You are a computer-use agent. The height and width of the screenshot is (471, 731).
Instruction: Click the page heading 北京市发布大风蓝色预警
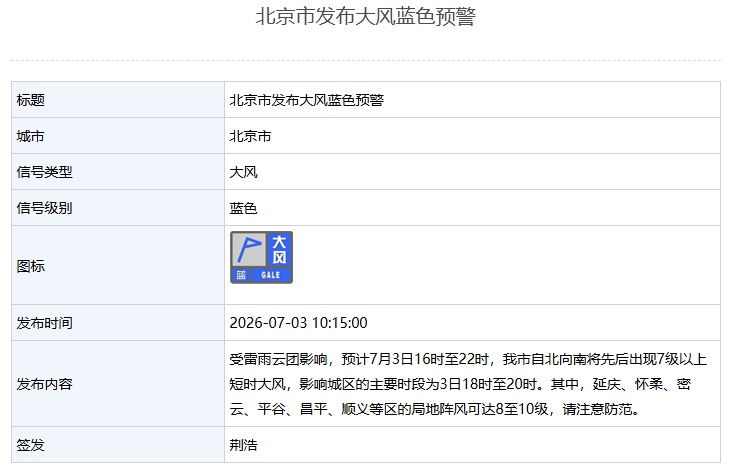tap(366, 17)
